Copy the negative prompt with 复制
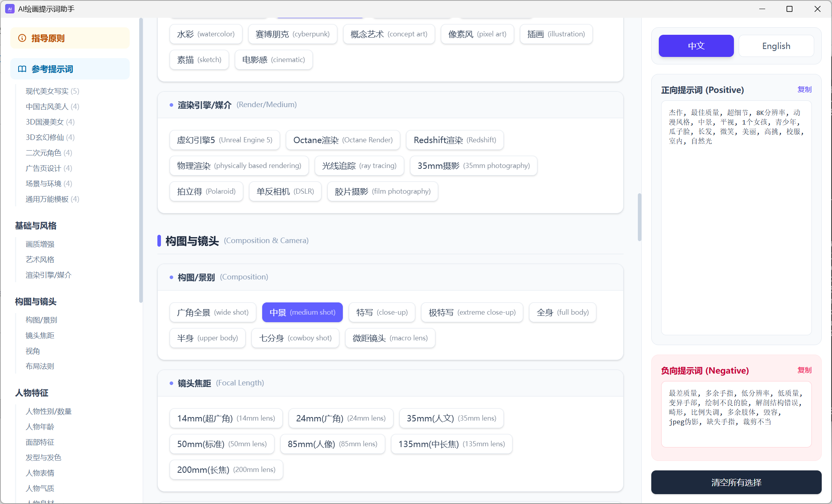832x504 pixels. tap(804, 370)
